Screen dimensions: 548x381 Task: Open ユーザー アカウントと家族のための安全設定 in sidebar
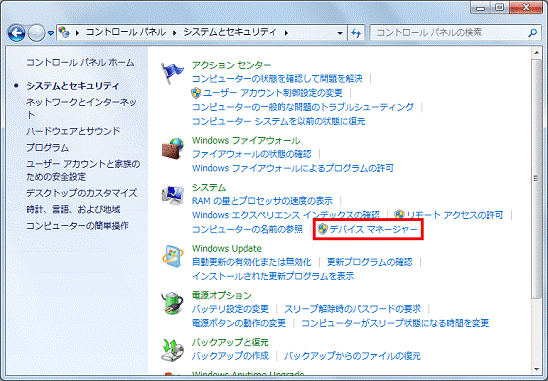(83, 170)
